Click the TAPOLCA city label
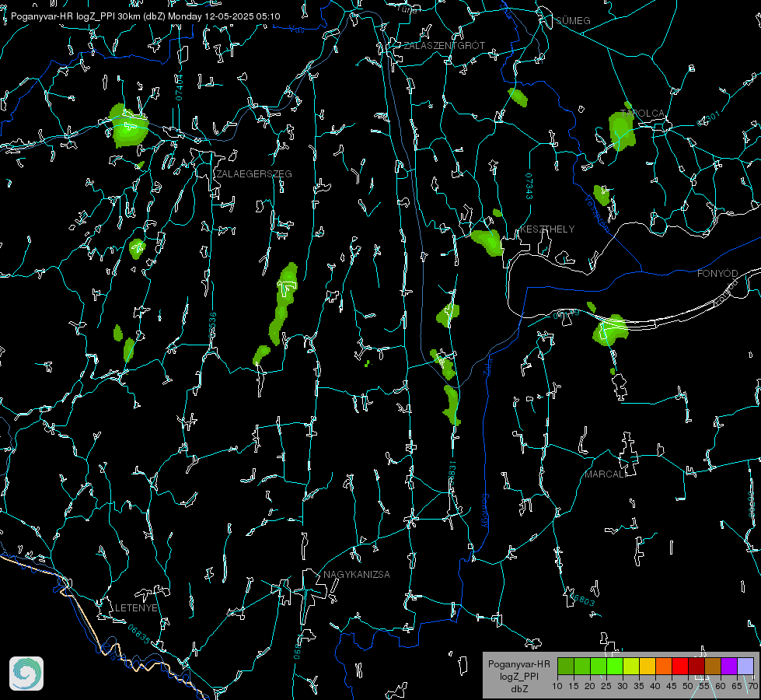This screenshot has height=700, width=761. click(643, 114)
